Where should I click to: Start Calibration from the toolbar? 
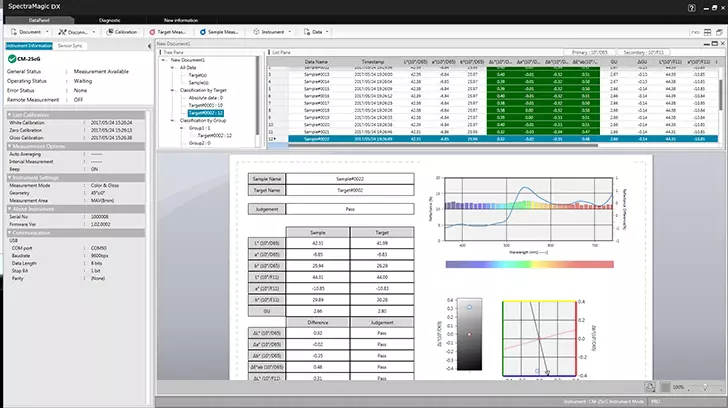[x=122, y=32]
